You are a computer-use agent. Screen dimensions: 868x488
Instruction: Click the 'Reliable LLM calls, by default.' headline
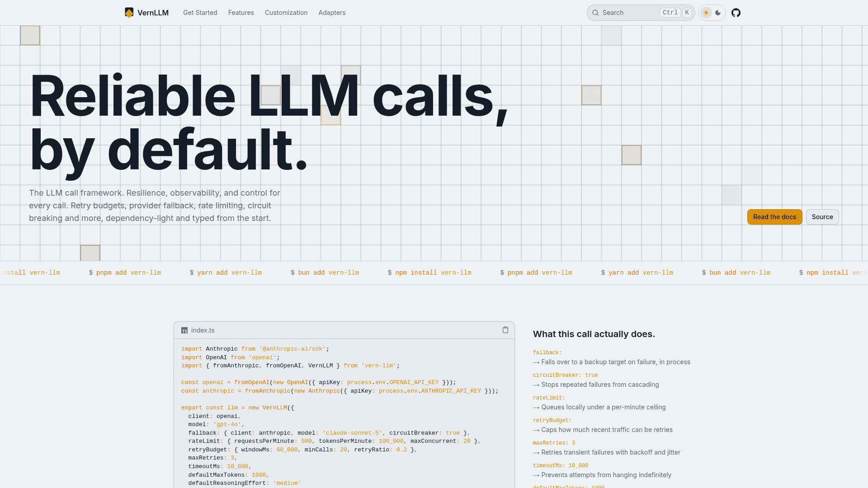269,122
